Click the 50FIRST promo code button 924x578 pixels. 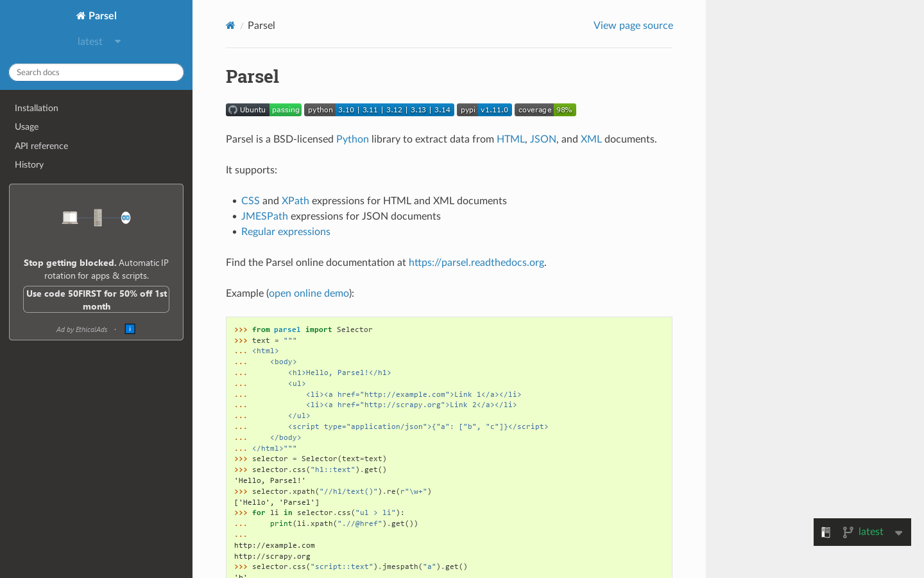click(96, 299)
